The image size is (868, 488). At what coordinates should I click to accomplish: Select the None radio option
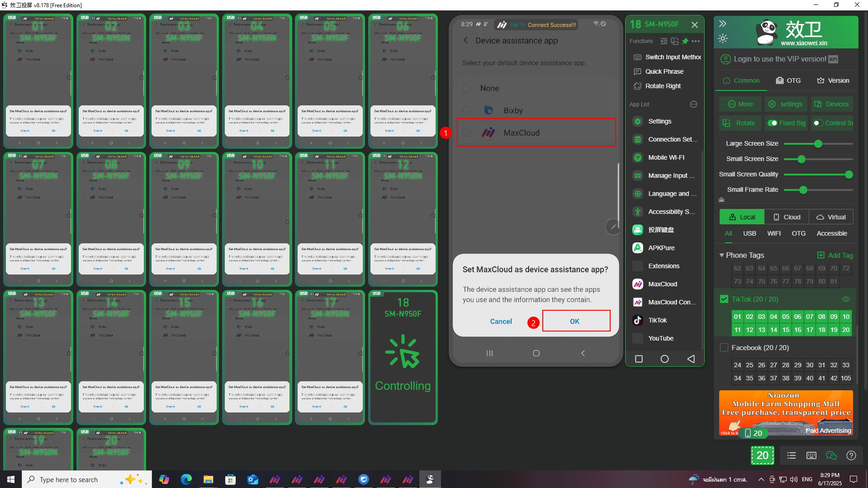[x=467, y=88]
